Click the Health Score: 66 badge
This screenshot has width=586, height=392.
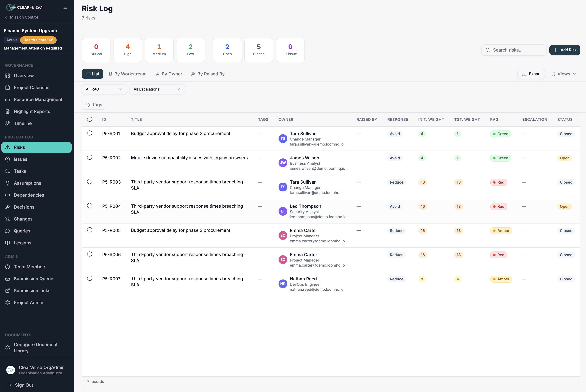(38, 40)
